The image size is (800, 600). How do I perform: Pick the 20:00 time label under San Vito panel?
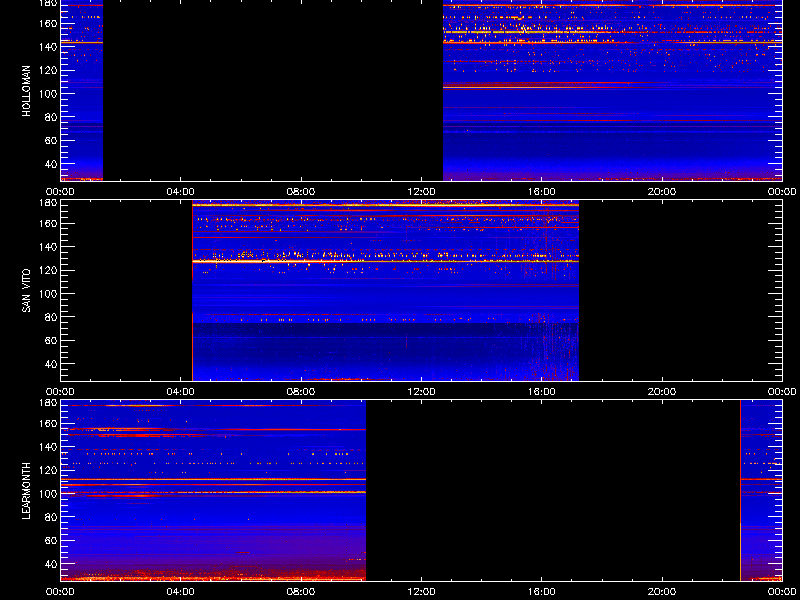coord(662,392)
